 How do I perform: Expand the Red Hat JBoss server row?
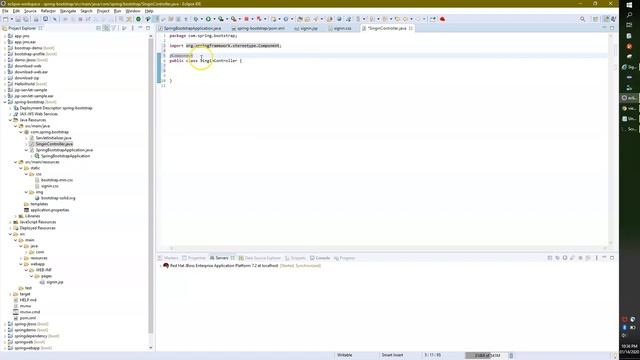click(x=160, y=266)
